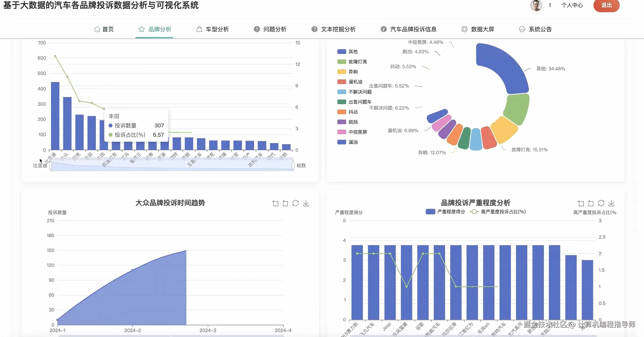
Task: Download 品牌投诉严重程度分析 chart as image
Action: pyautogui.click(x=611, y=203)
